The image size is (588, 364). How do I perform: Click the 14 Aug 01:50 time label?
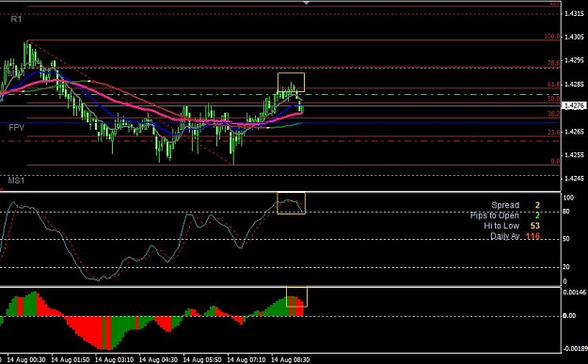(71, 359)
